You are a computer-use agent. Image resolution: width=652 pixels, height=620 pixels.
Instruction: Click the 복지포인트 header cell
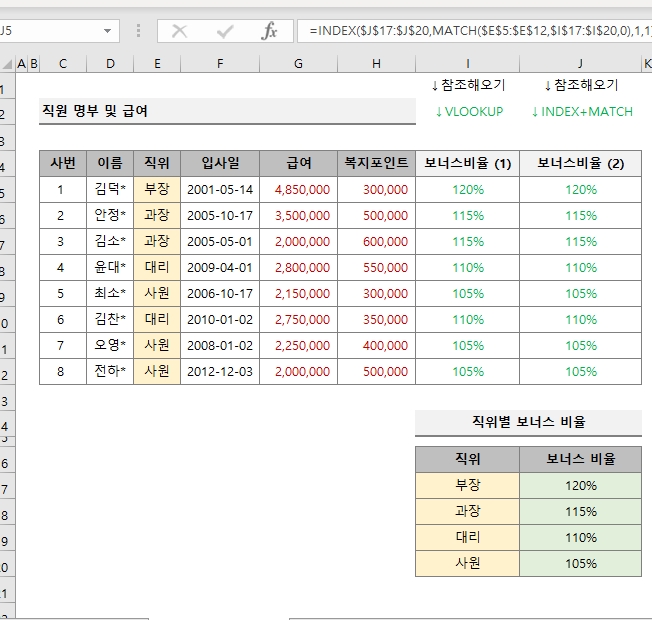click(376, 163)
